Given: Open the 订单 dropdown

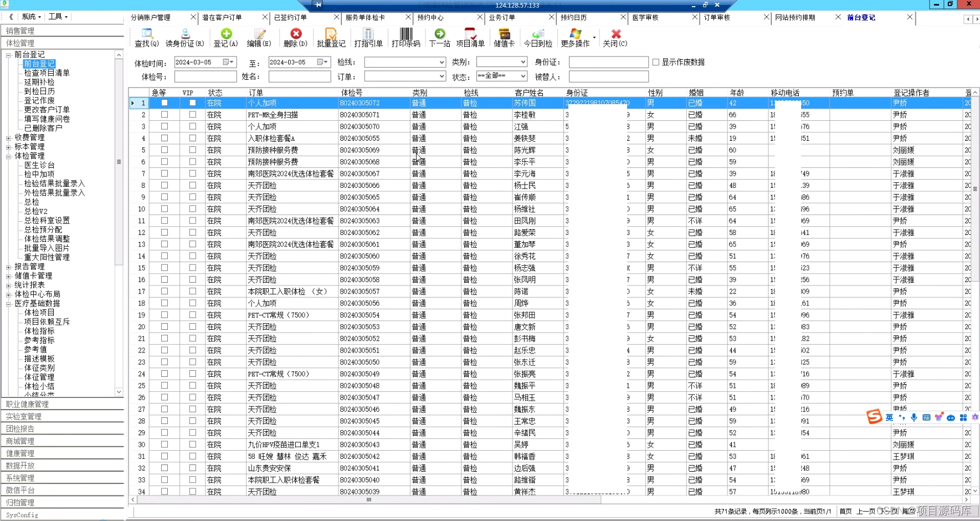Looking at the screenshot, I should [442, 76].
